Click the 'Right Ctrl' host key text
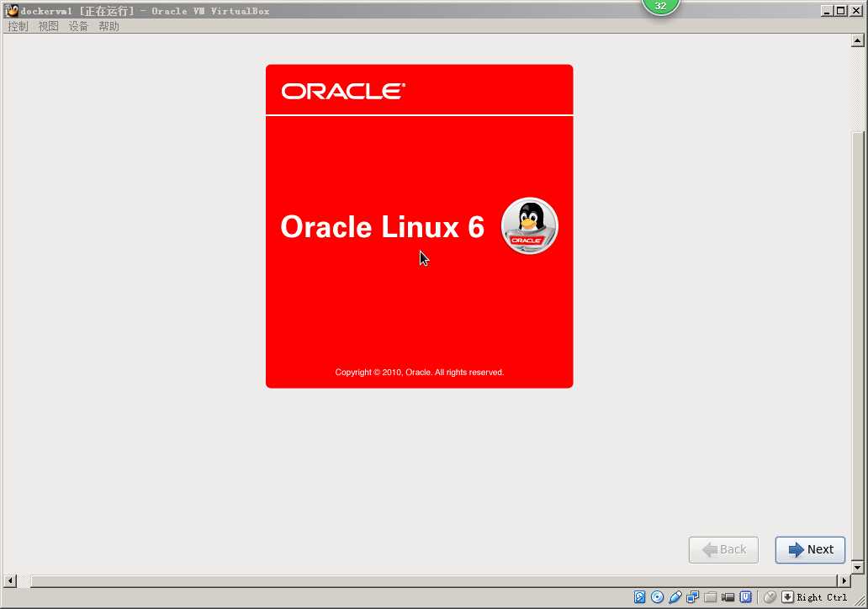Image resolution: width=868 pixels, height=609 pixels. (x=822, y=597)
